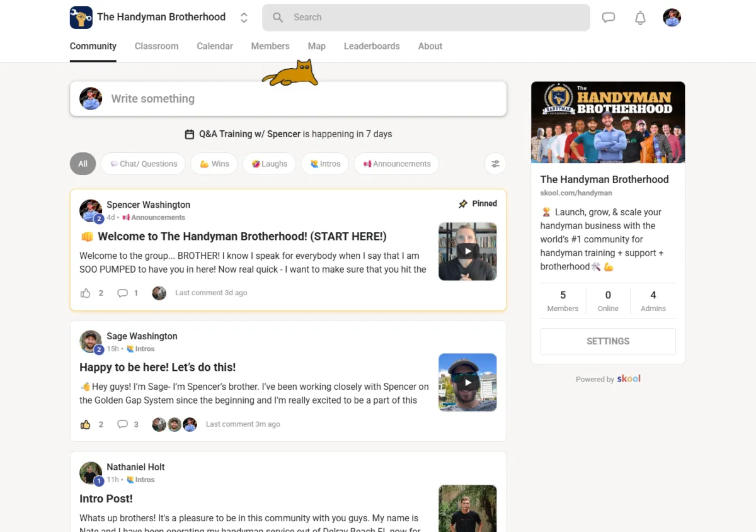Click the Handyman Brotherhood group logo icon
The height and width of the screenshot is (532, 756).
coord(81,18)
